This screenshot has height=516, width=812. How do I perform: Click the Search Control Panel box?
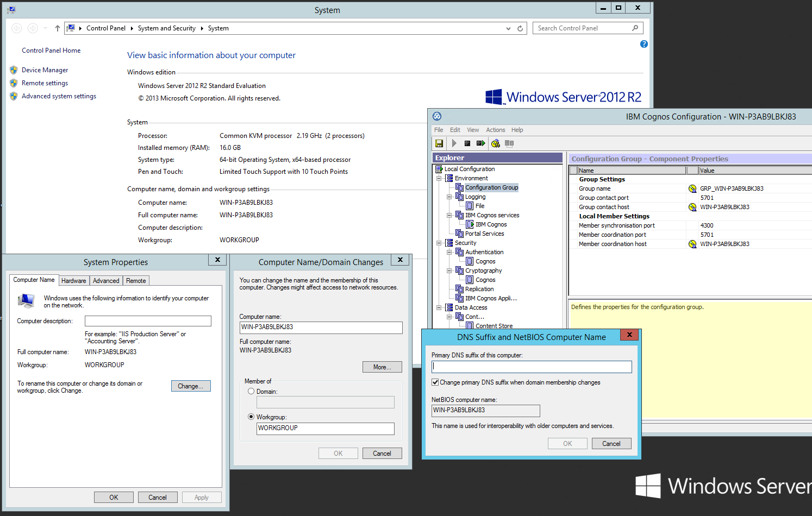[588, 28]
